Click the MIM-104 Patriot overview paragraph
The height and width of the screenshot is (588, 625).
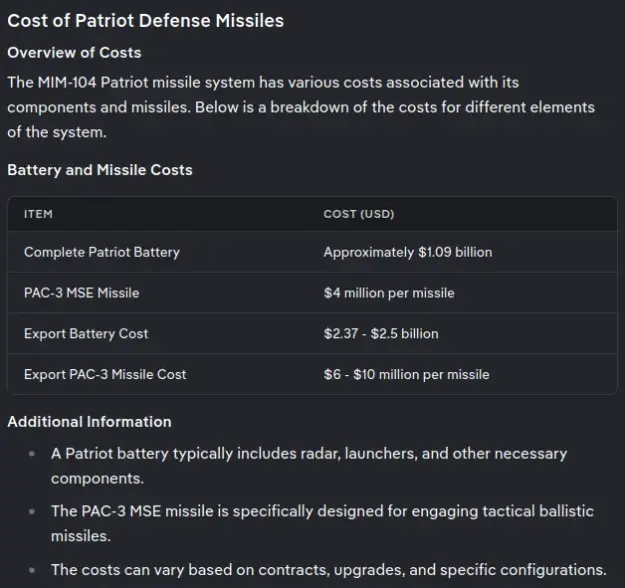tap(301, 107)
